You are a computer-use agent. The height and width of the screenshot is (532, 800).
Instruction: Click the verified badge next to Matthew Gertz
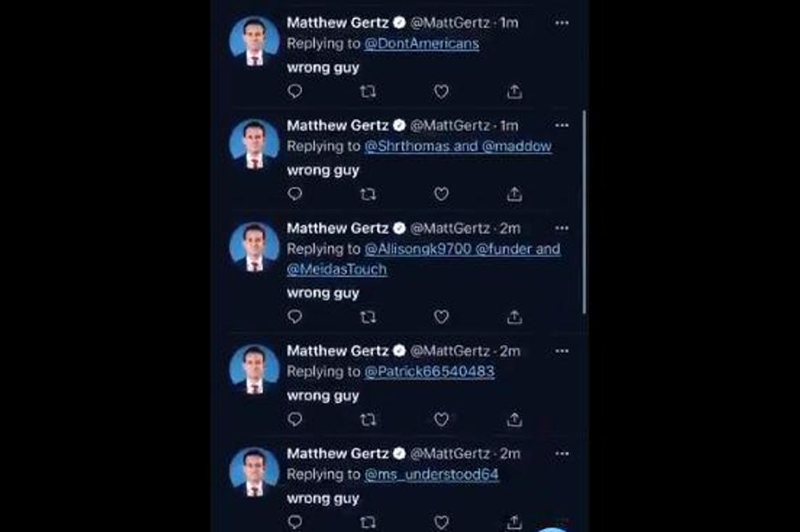tap(399, 23)
